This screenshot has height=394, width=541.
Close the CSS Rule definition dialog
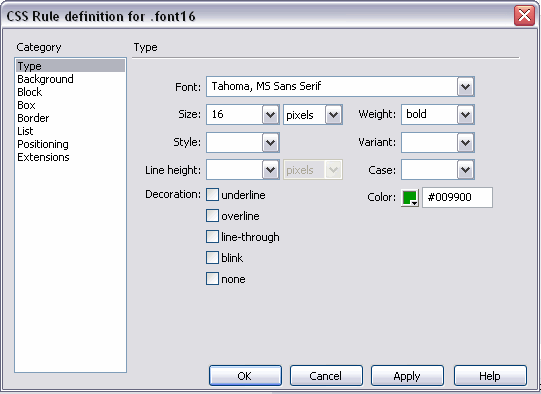click(x=524, y=16)
